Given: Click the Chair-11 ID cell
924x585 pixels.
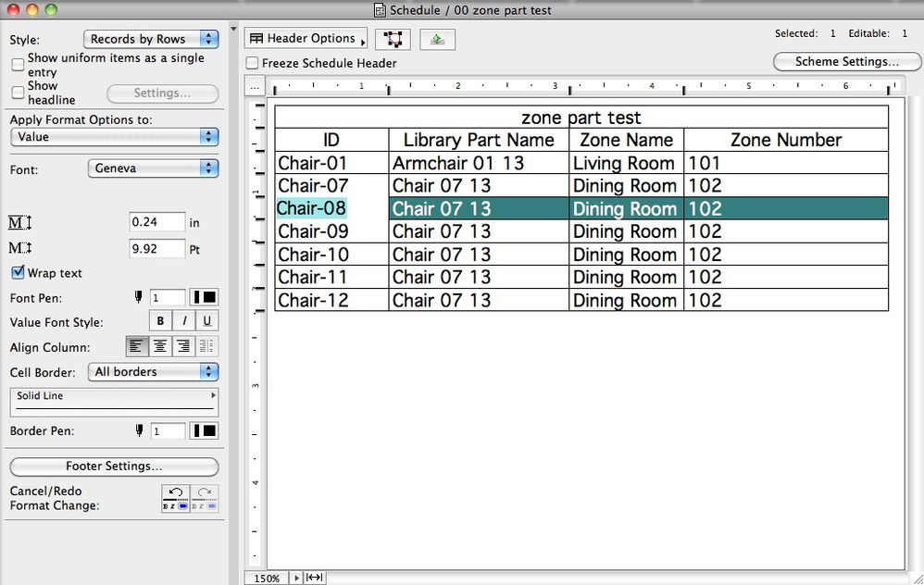Looking at the screenshot, I should tap(331, 277).
